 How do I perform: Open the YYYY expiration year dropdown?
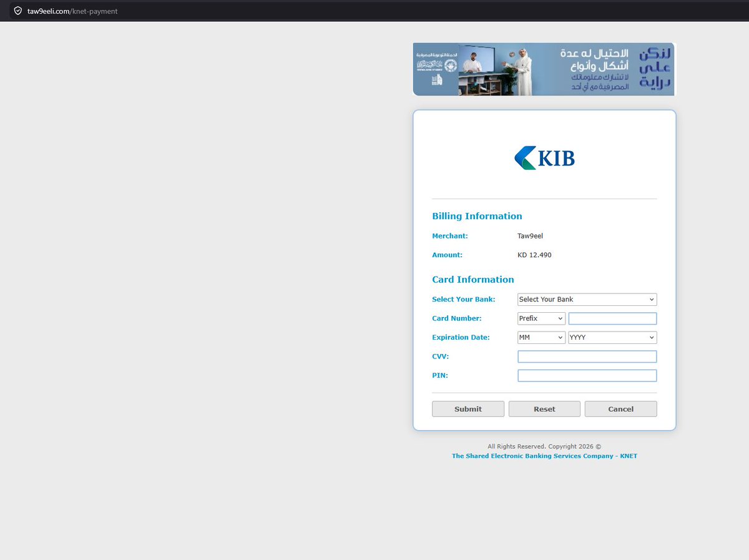pyautogui.click(x=613, y=337)
